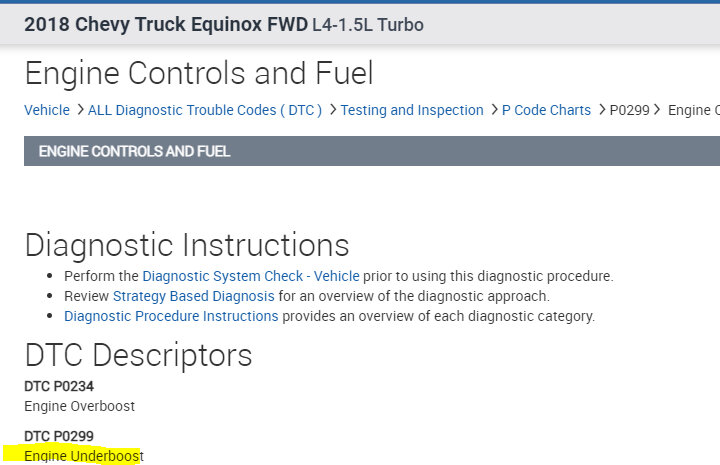The image size is (720, 465).
Task: Click chevron after P Code Charts
Action: 601,110
